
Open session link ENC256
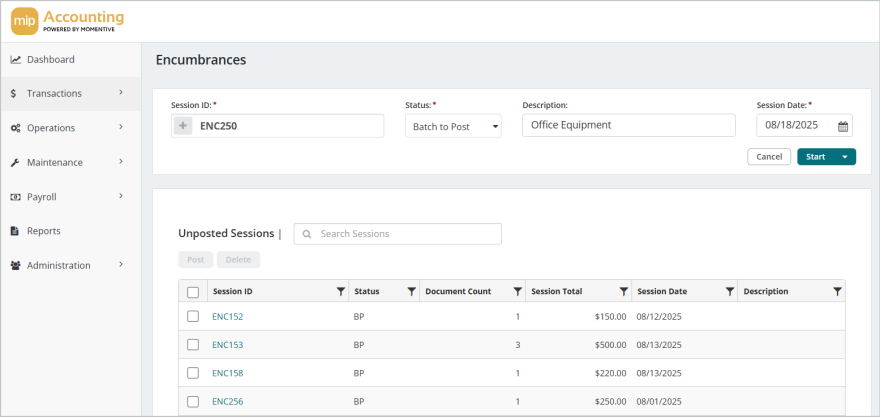click(227, 402)
